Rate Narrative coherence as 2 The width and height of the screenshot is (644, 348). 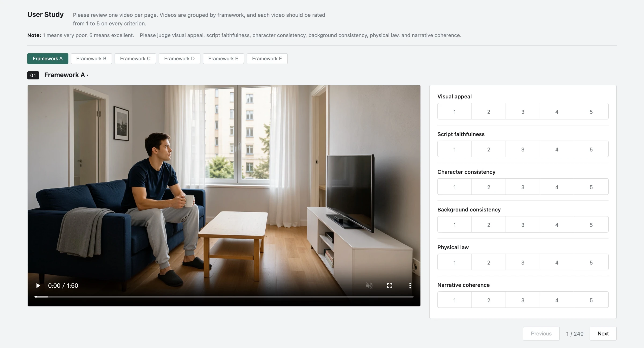(489, 300)
